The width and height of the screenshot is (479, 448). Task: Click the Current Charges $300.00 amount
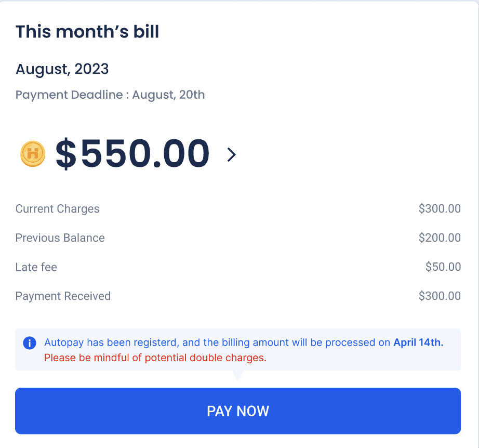point(440,209)
